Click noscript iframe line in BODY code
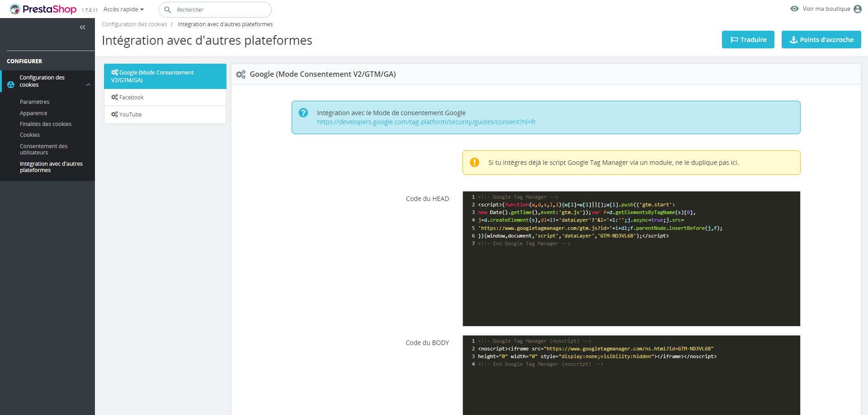 [596, 349]
